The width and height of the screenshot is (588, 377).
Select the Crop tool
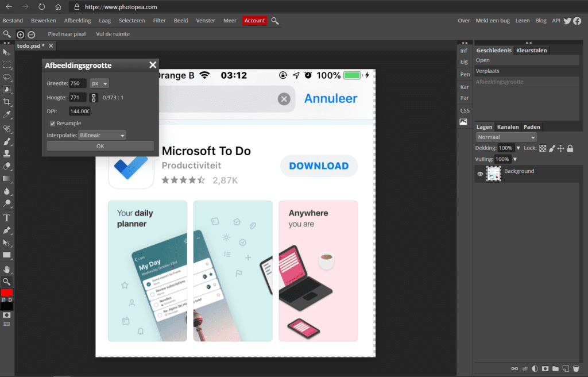(7, 102)
